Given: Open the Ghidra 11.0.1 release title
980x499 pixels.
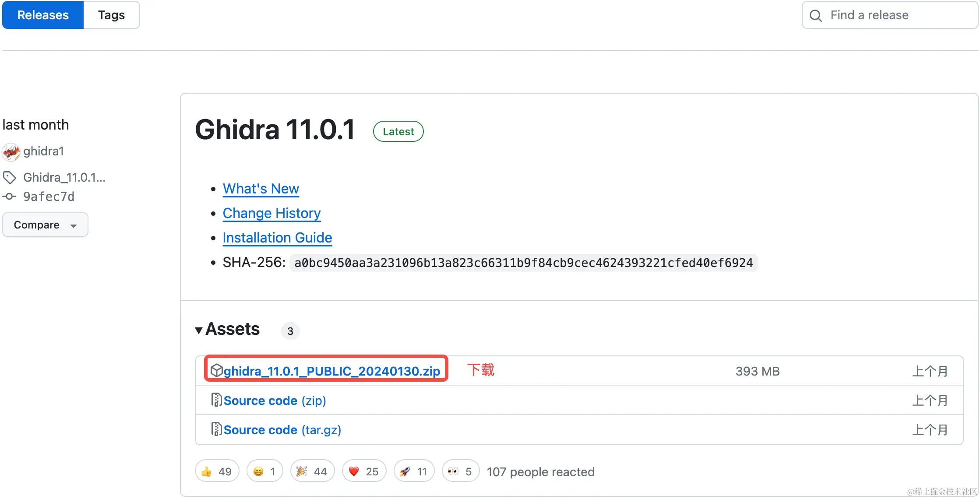Looking at the screenshot, I should [x=275, y=130].
